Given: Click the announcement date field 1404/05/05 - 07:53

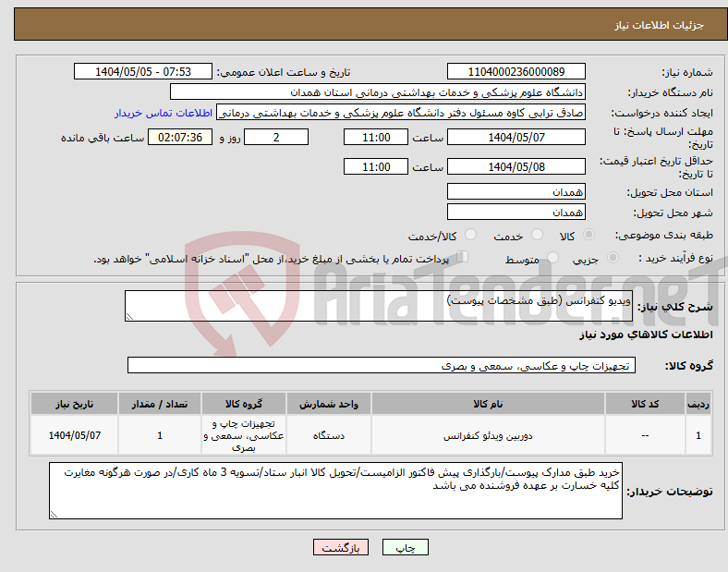Looking at the screenshot, I should (x=143, y=71).
